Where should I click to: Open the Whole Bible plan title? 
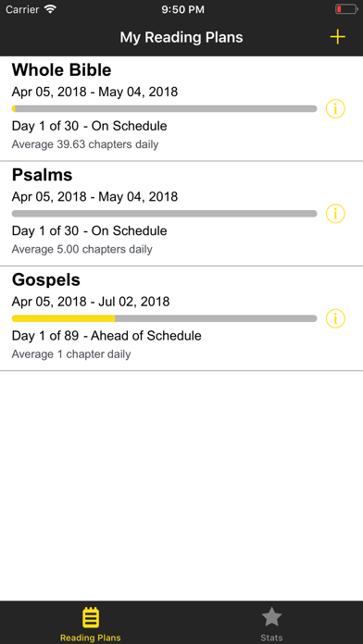(x=62, y=70)
